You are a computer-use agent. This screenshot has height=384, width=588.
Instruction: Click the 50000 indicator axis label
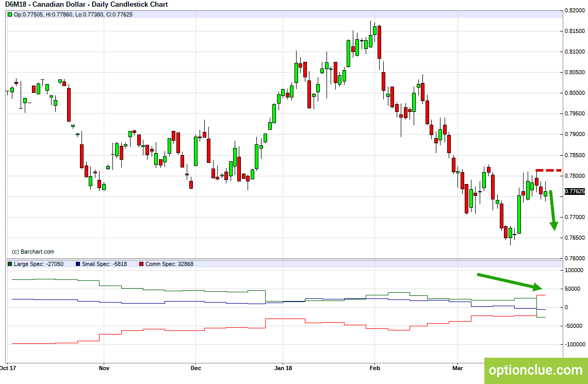(x=573, y=289)
